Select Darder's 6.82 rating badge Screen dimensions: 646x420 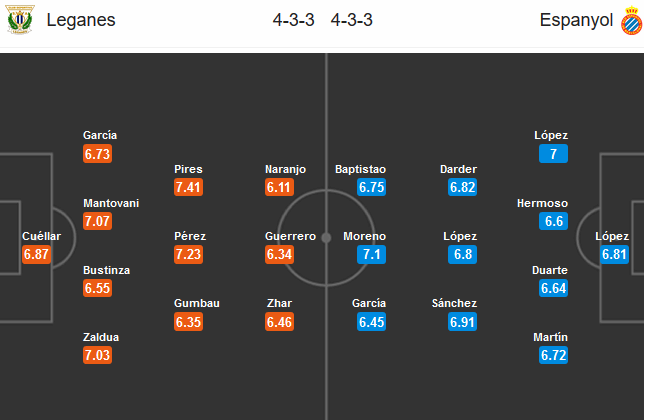coord(463,187)
